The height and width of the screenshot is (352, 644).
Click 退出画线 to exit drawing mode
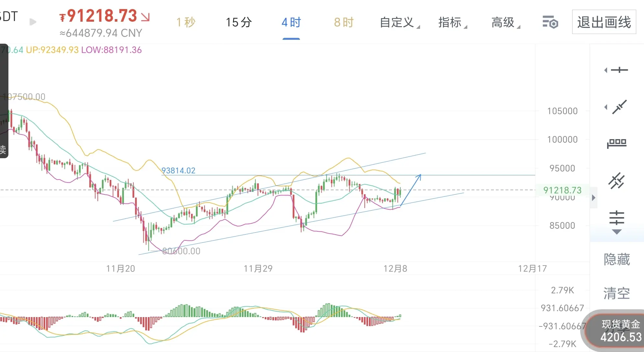(x=604, y=22)
